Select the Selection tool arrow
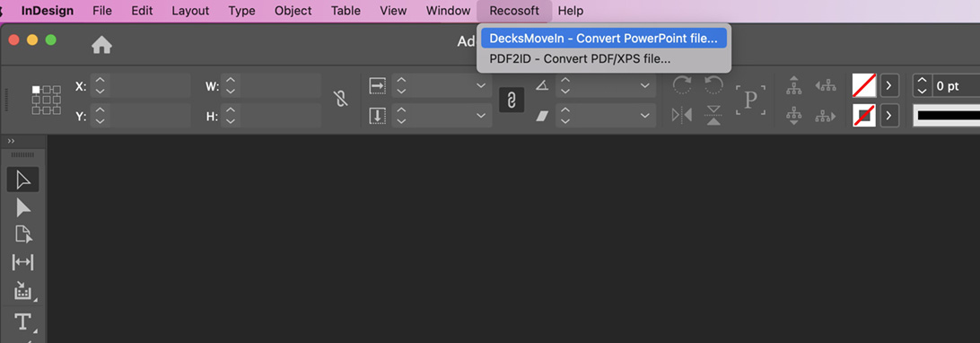 pyautogui.click(x=23, y=180)
